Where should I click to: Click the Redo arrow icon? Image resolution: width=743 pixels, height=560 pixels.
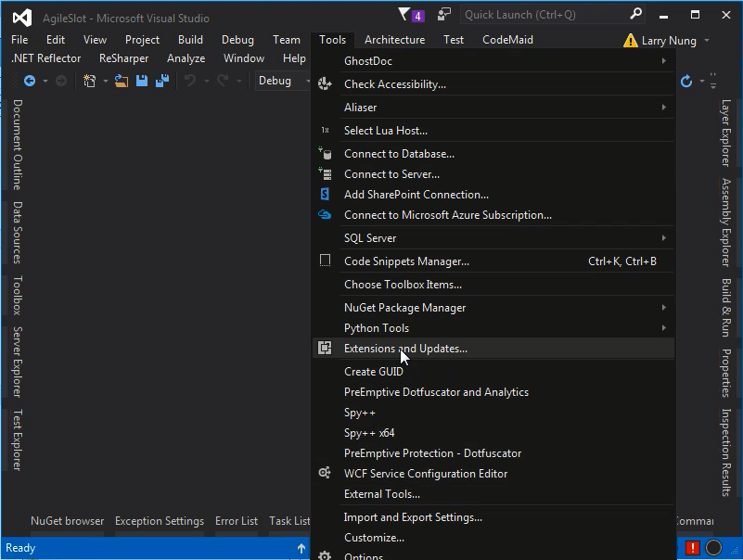pos(223,81)
